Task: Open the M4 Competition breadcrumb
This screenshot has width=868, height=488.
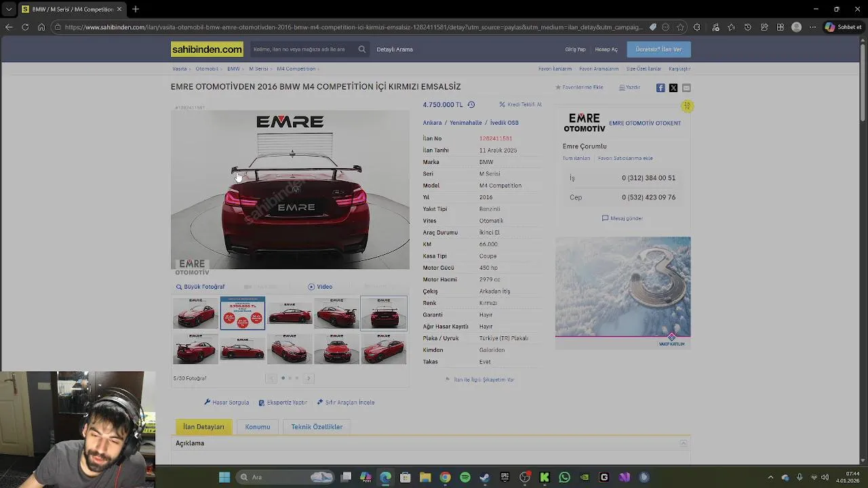Action: click(296, 68)
